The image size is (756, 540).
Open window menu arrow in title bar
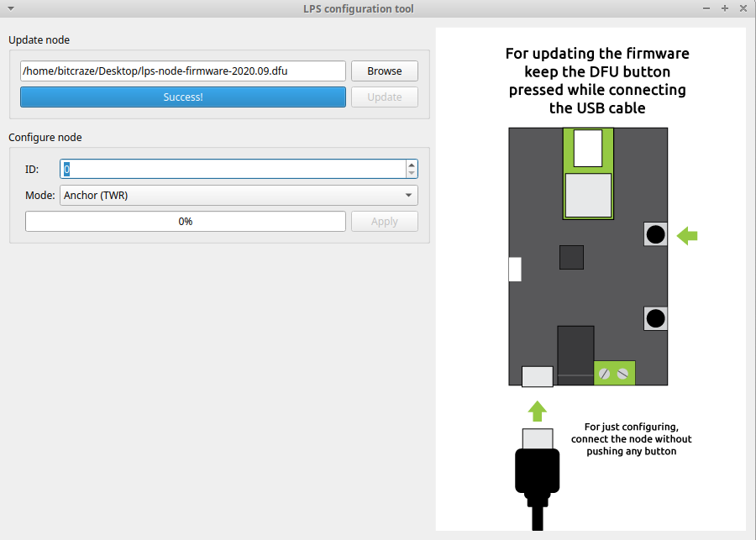(x=11, y=8)
